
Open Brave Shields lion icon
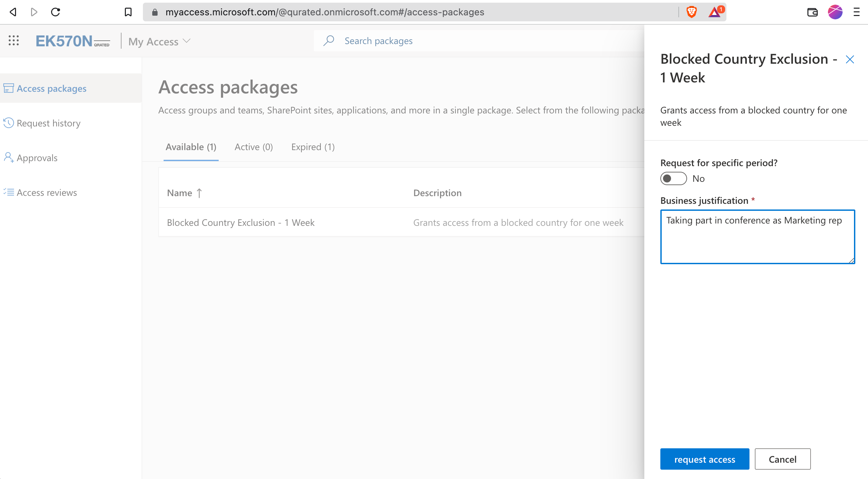691,12
